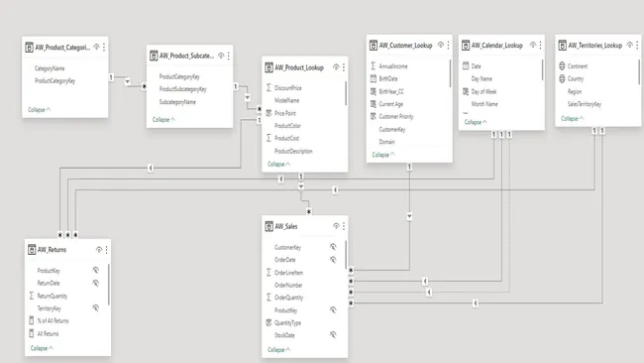
Task: Unhide the StockDate field in AW_Sales
Action: coord(333,335)
